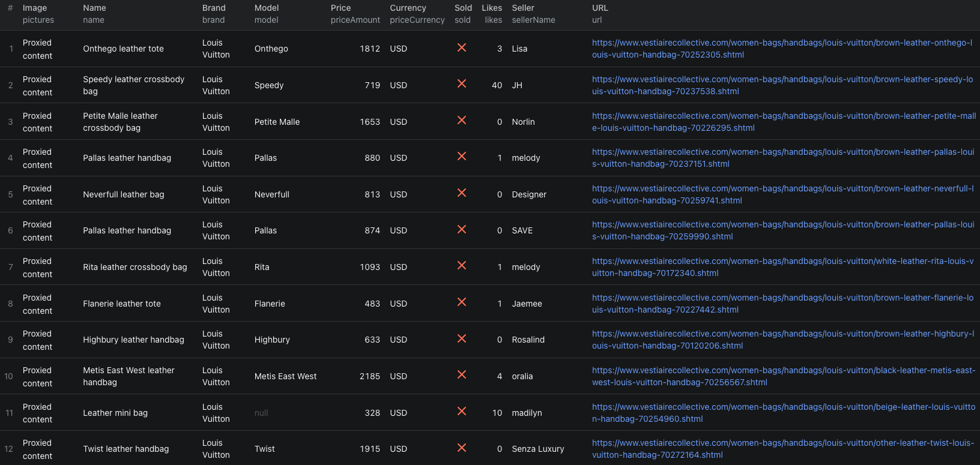
Task: Click seller name 'Rosalind'
Action: coord(528,340)
